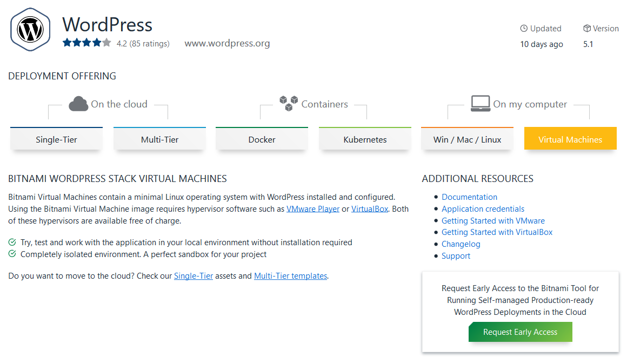Click the version number 5.1
This screenshot has width=627, height=364.
pos(588,44)
